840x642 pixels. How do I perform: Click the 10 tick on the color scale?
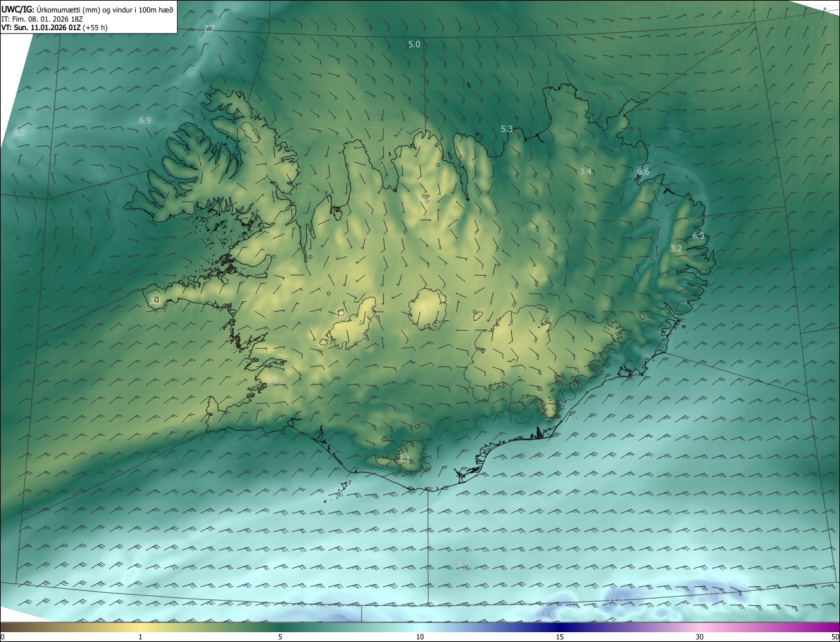coord(420,637)
